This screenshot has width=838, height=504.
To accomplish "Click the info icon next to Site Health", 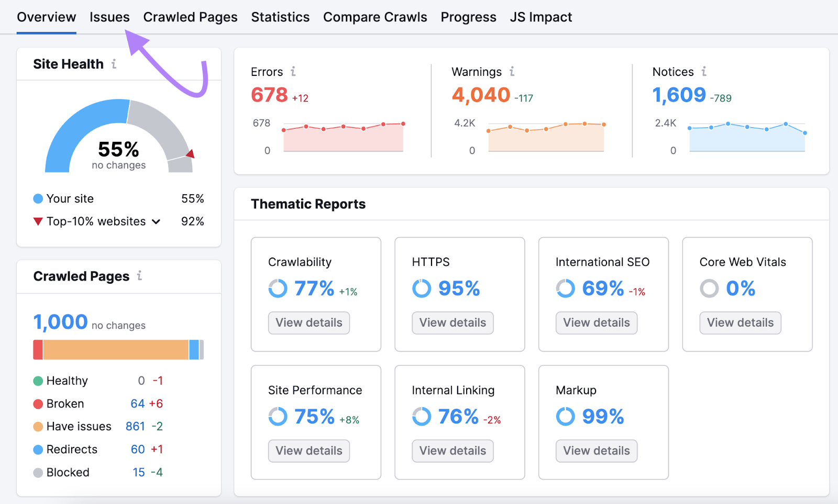I will click(114, 64).
